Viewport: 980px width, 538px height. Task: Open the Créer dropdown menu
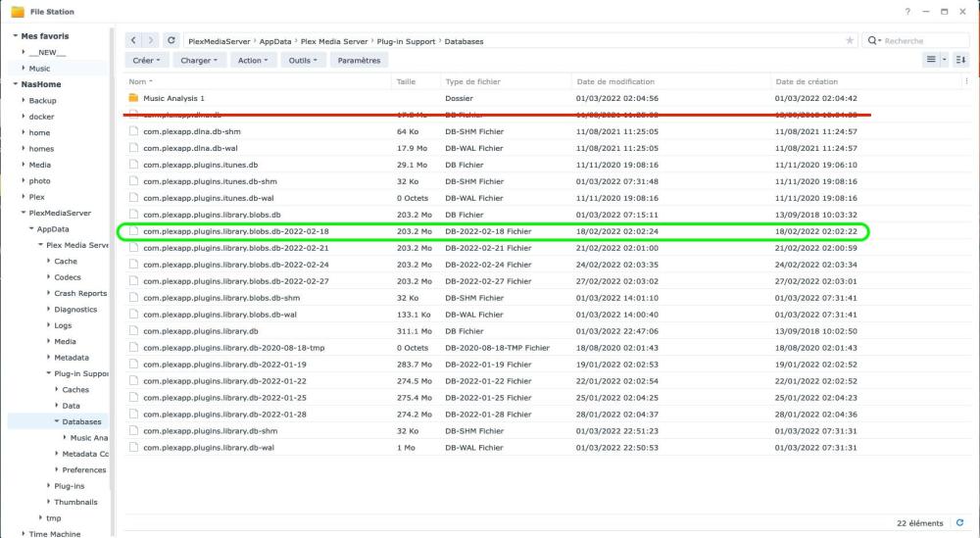147,60
